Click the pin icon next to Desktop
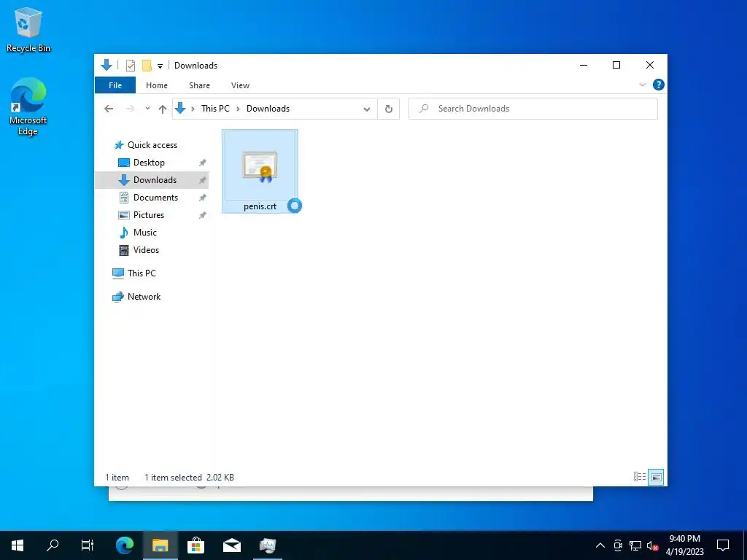 (203, 163)
